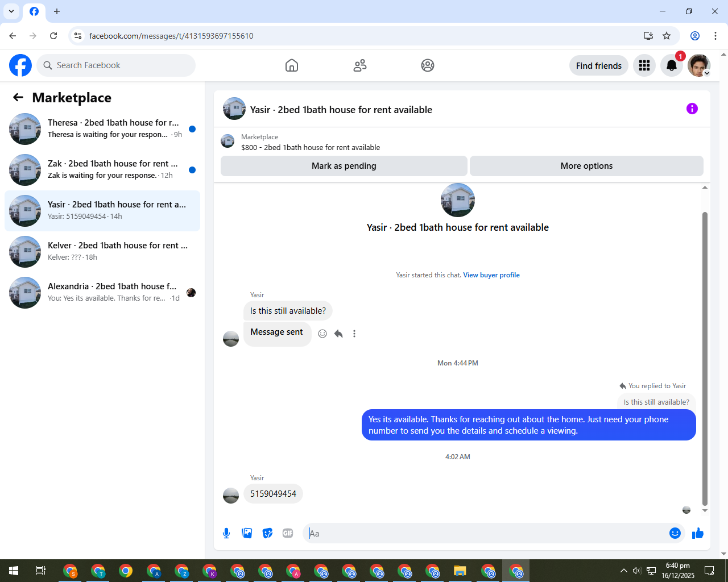
Task: Open the Friends icon in top navigation
Action: (x=360, y=65)
